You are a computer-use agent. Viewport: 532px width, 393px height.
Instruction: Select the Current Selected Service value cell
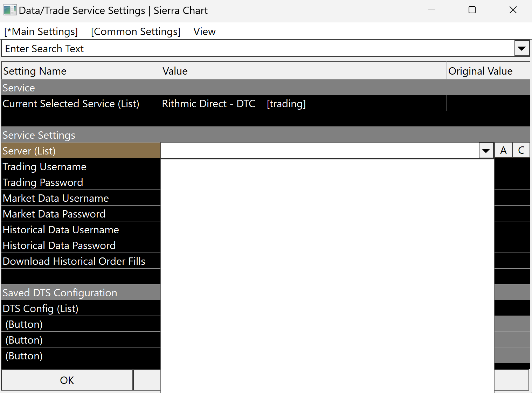click(304, 103)
